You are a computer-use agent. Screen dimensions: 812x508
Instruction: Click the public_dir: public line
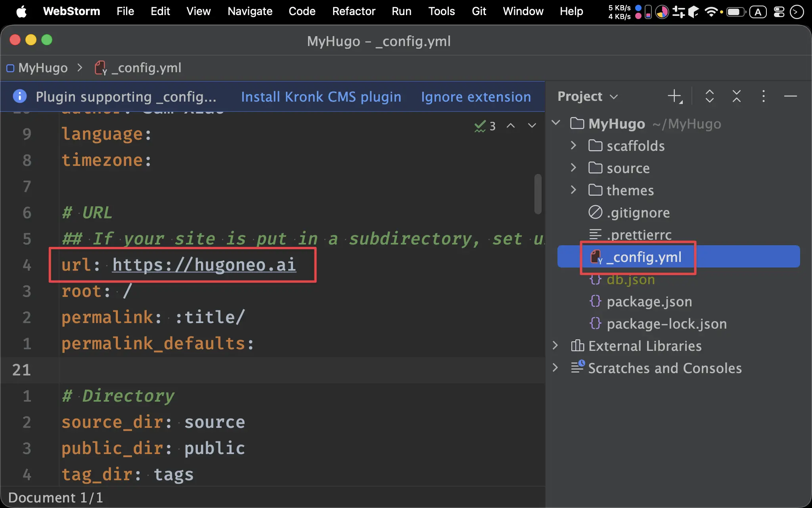153,448
